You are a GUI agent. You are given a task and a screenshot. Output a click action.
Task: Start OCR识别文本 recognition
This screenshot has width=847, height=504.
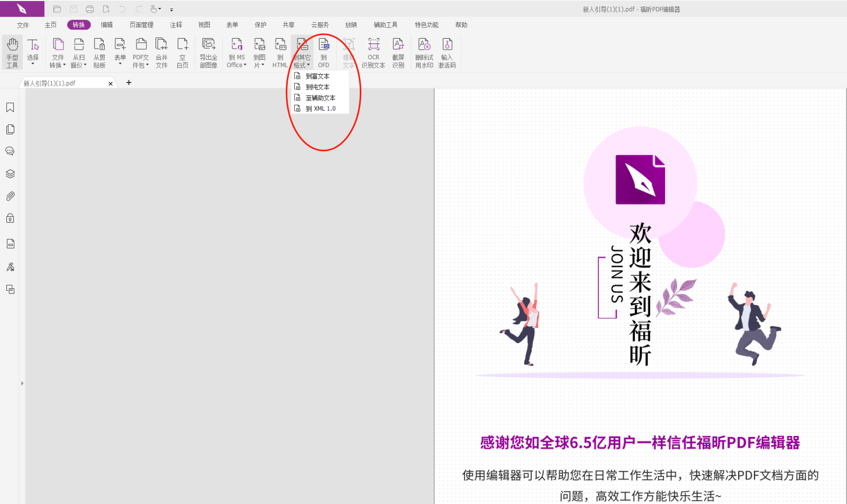(x=374, y=52)
